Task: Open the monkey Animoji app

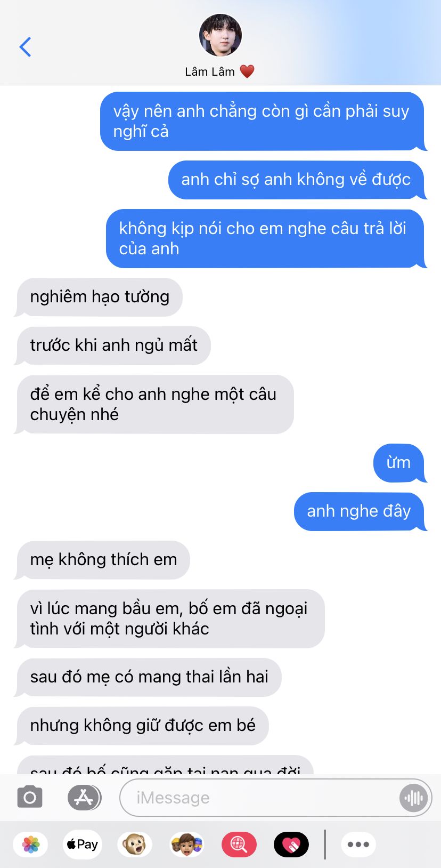Action: 134,845
